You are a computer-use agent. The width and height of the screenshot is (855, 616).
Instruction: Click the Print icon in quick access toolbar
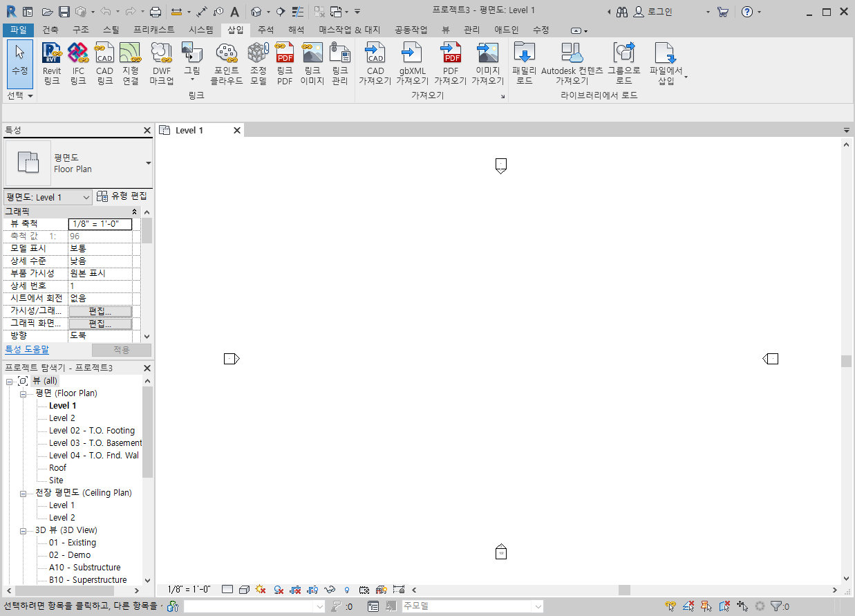pyautogui.click(x=156, y=12)
